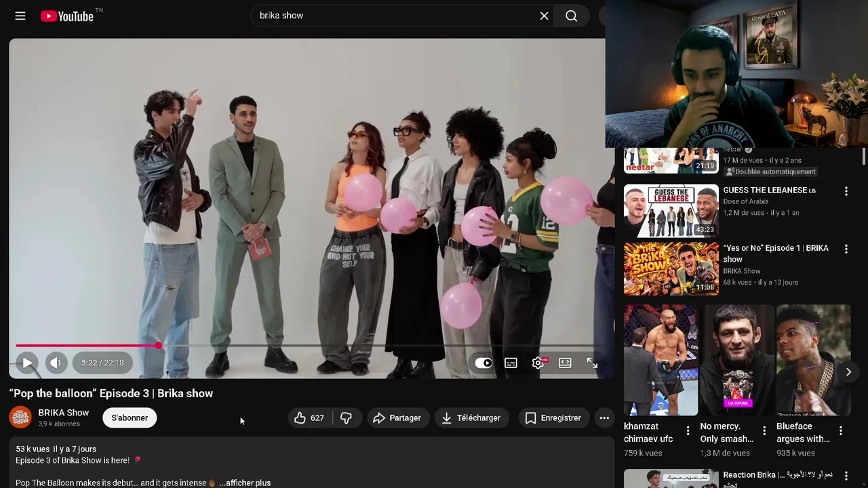This screenshot has height=488, width=868.
Task: Open BRIKA Show channel avatar
Action: (x=20, y=418)
